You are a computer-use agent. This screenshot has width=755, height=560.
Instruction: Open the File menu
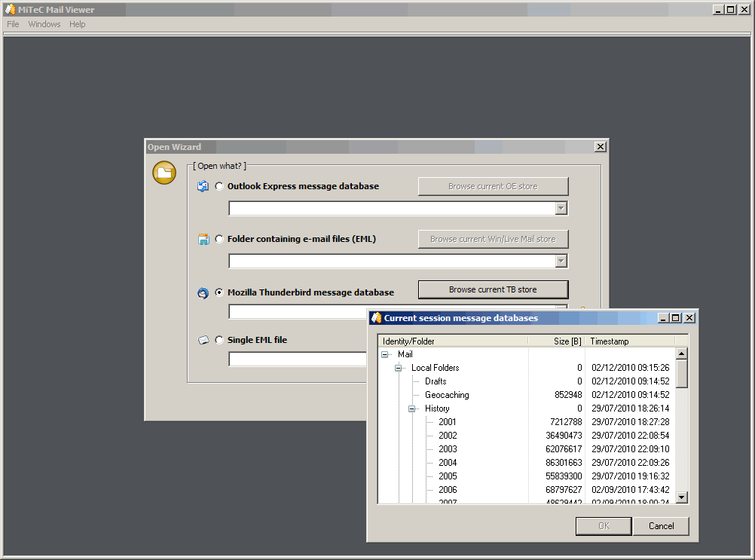[x=13, y=24]
